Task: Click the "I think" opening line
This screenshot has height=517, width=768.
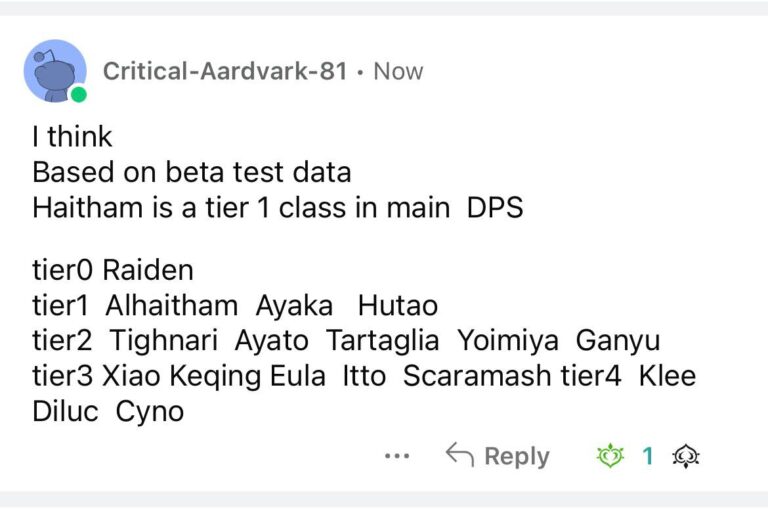Action: pyautogui.click(x=72, y=138)
